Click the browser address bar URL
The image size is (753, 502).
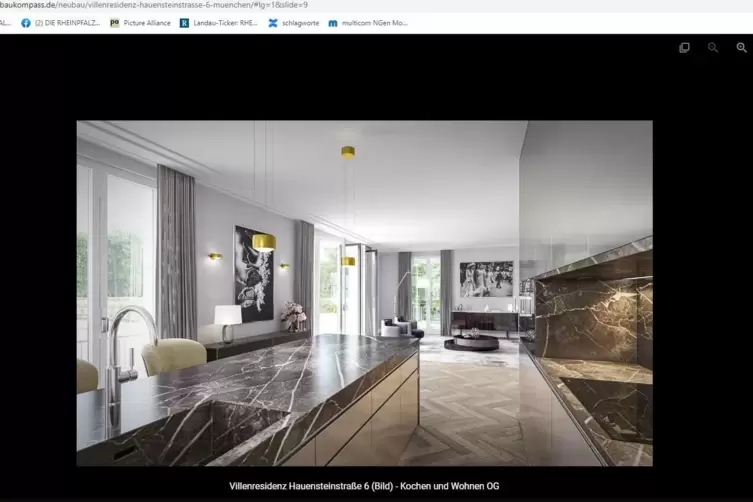pos(154,5)
